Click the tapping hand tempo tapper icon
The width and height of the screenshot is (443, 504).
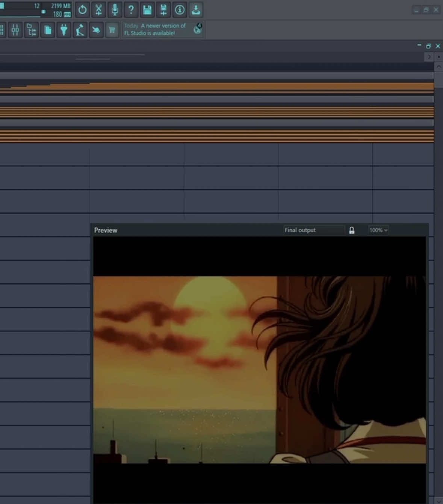click(x=96, y=30)
